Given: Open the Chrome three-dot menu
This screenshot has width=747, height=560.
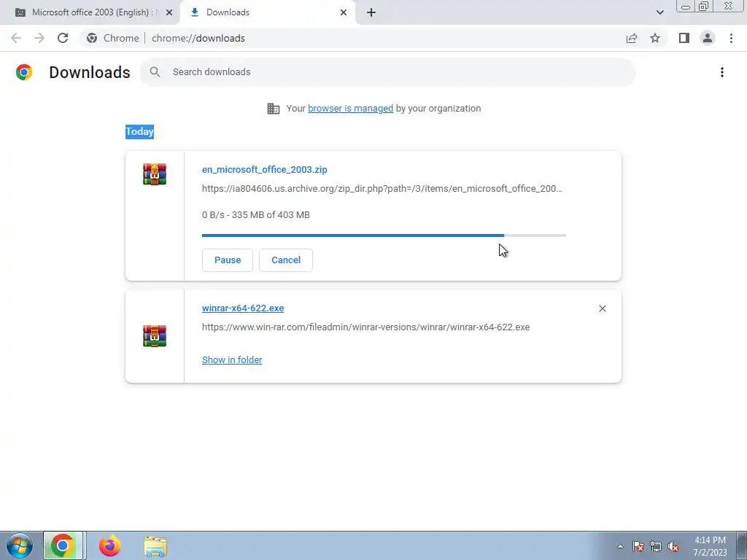Looking at the screenshot, I should tap(731, 38).
